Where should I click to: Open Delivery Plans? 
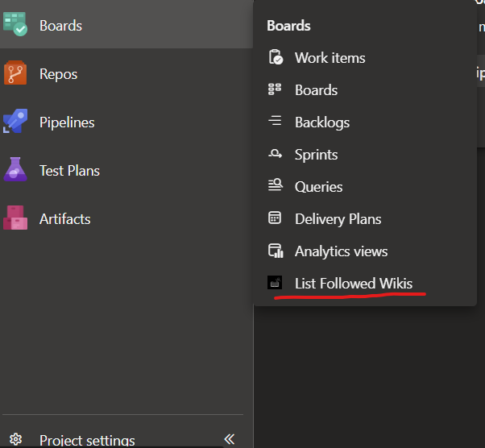(x=338, y=219)
